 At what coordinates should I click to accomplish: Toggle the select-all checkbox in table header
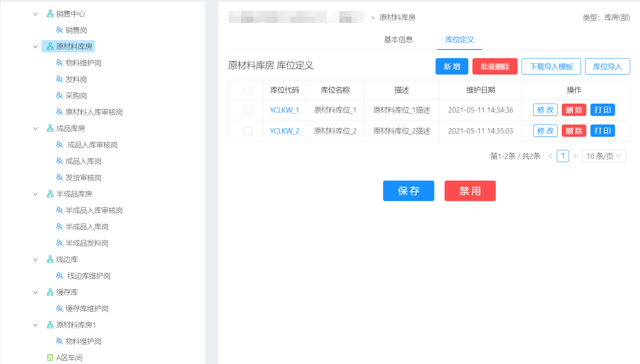(248, 90)
